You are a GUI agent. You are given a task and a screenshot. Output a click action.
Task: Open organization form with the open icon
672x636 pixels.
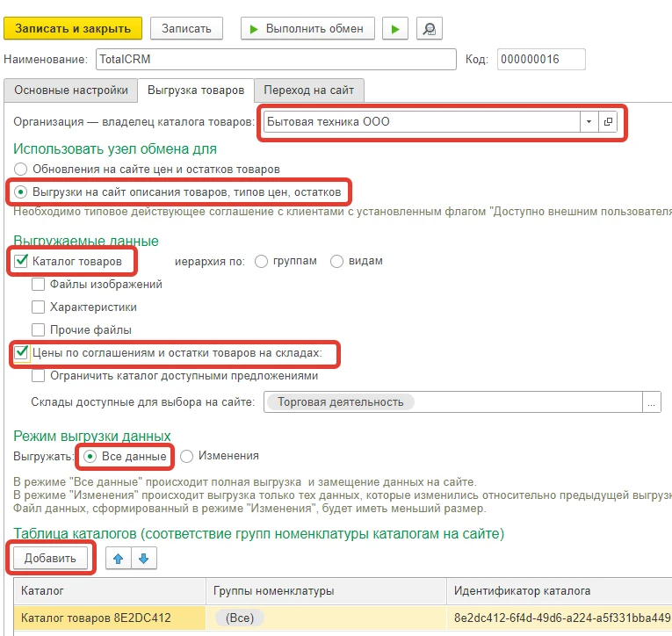pos(608,122)
